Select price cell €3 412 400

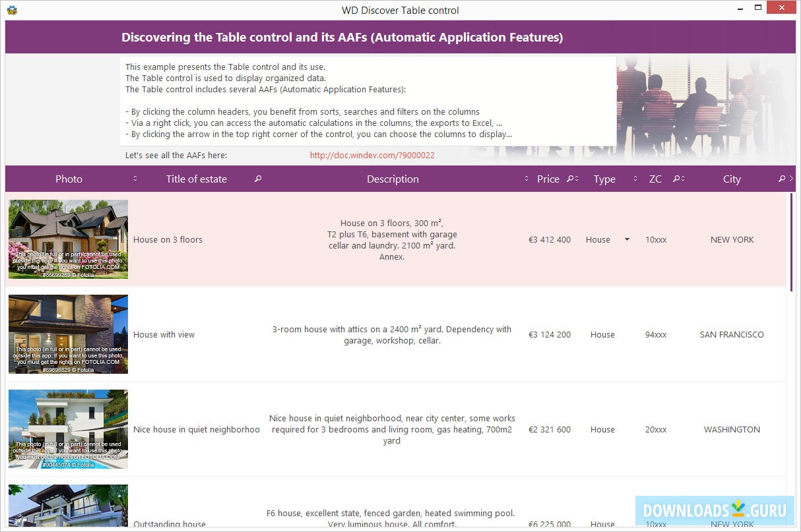pos(550,239)
